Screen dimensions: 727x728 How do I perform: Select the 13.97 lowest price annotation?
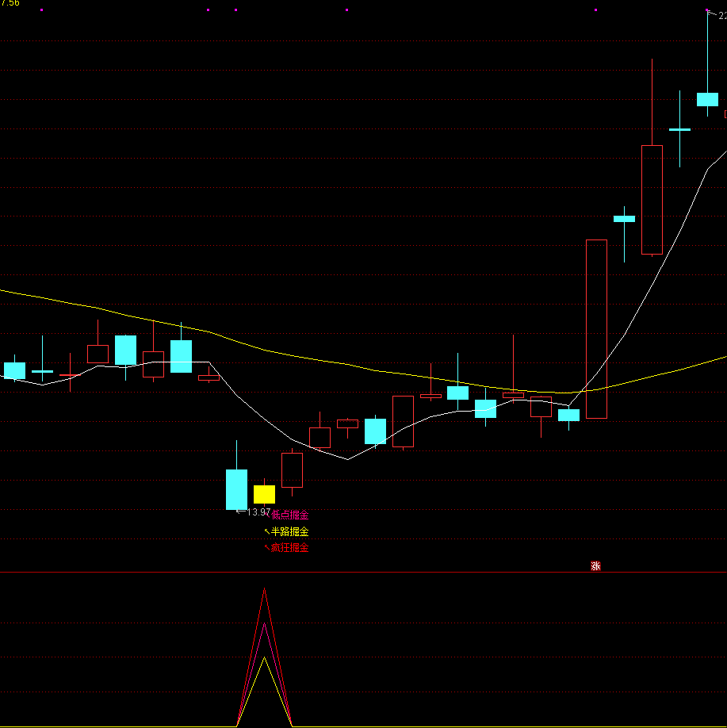258,512
